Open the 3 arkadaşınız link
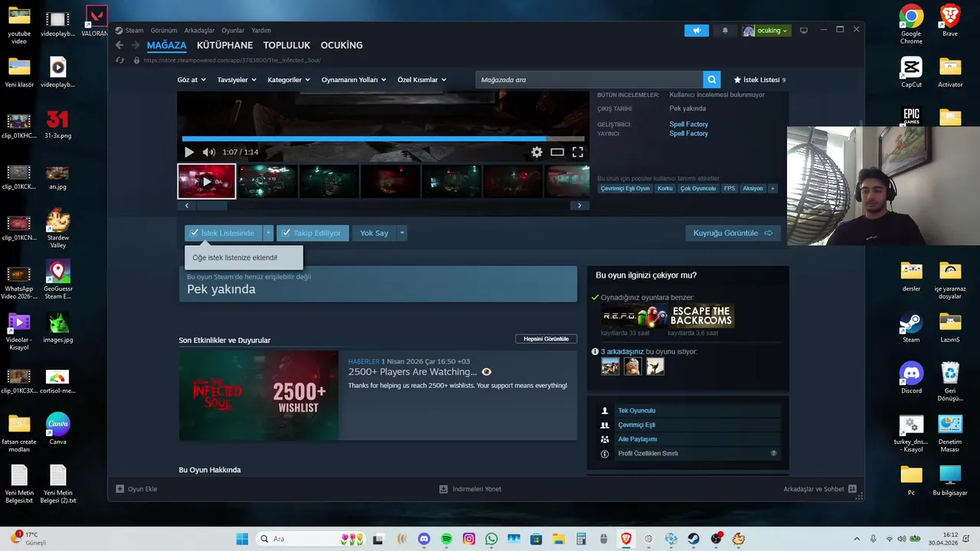980x551 pixels. (622, 351)
